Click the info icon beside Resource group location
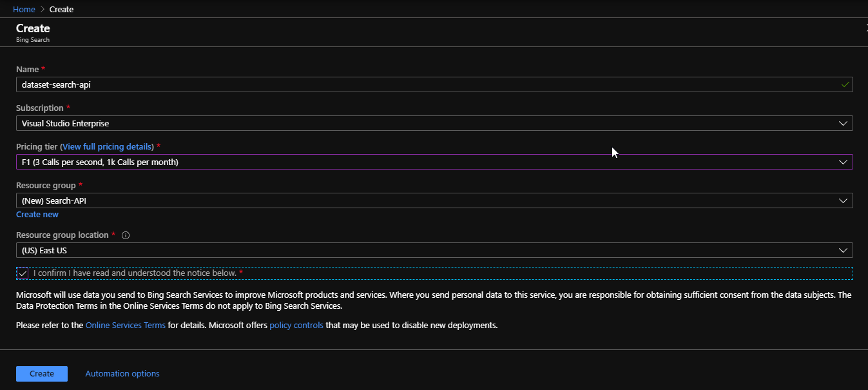 pyautogui.click(x=126, y=235)
